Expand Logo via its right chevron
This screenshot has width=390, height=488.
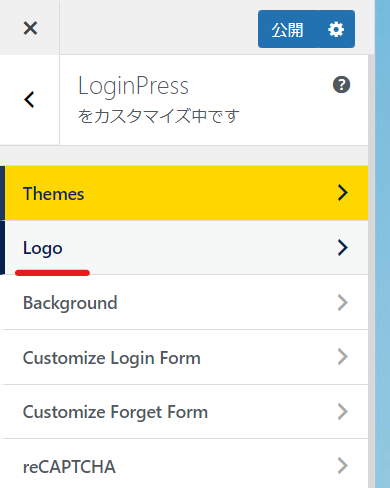coord(343,248)
